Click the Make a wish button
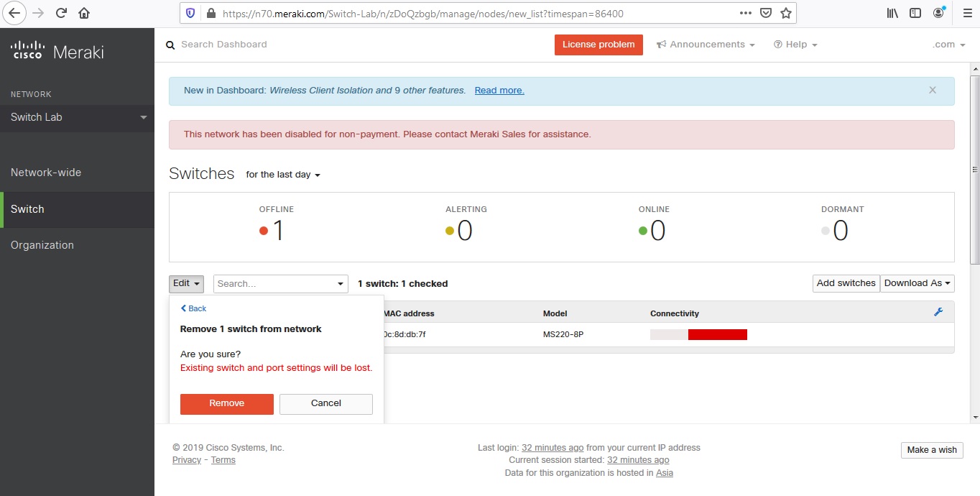The width and height of the screenshot is (980, 496). (932, 450)
